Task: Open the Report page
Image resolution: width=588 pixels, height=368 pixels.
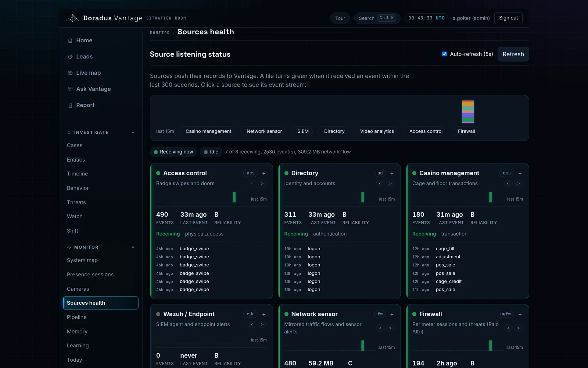Action: click(x=101, y=105)
